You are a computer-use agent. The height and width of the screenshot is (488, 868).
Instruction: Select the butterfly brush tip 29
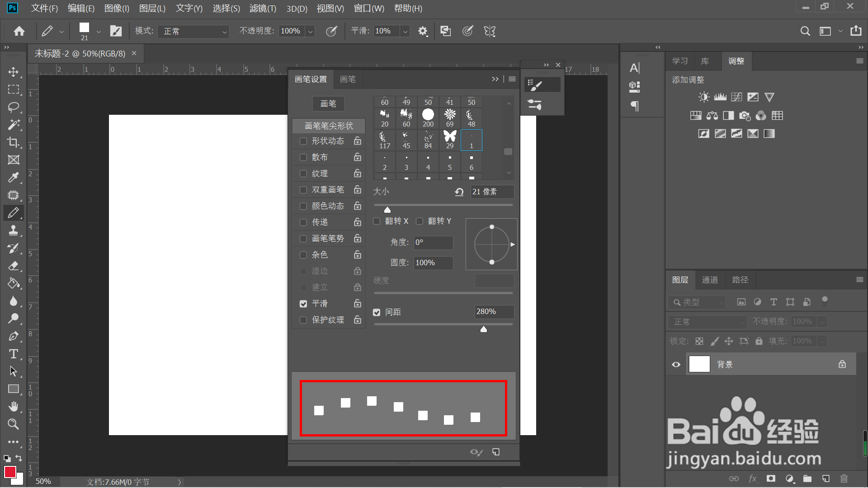[x=450, y=140]
